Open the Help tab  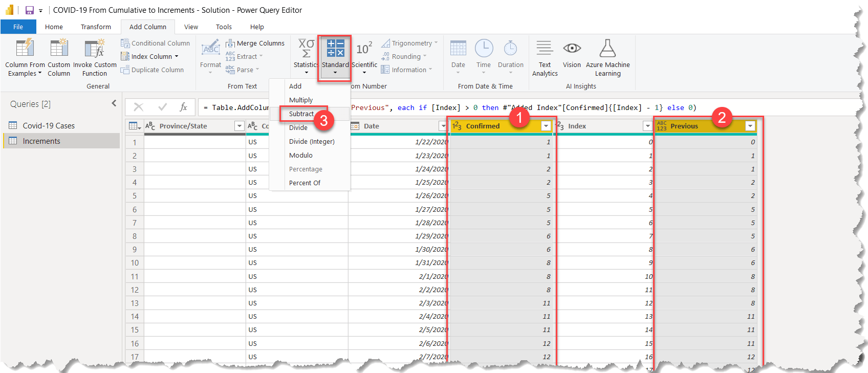pyautogui.click(x=257, y=27)
